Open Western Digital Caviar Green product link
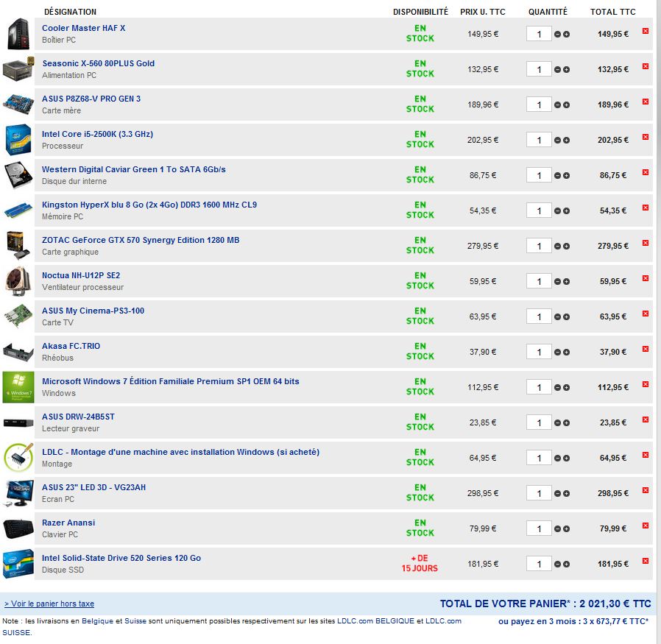Image resolution: width=661 pixels, height=644 pixels. point(133,169)
